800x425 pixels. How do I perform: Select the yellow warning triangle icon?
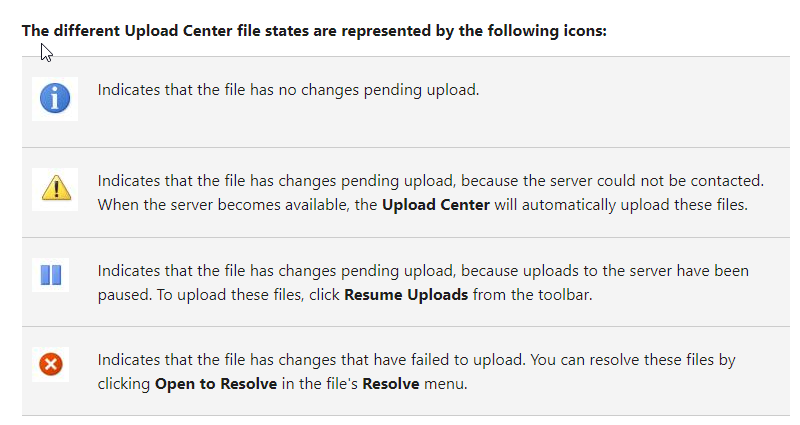[56, 188]
